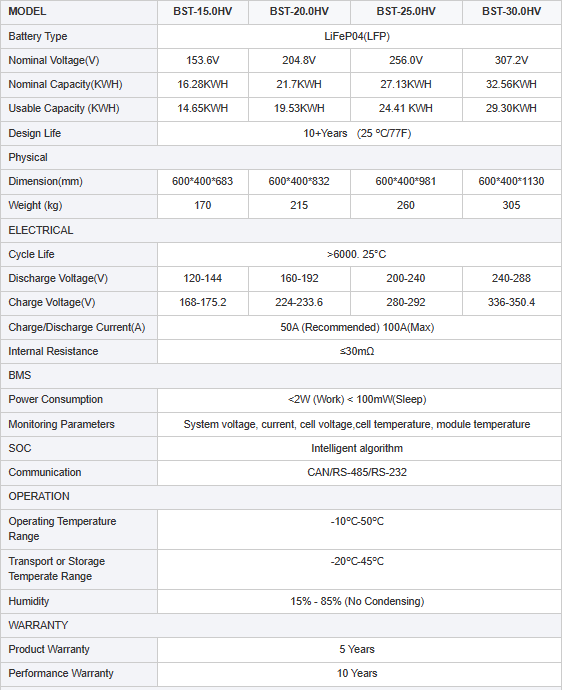Screen dimensions: 562x690
Task: Click the LiFeP04(LFP) battery type cell
Action: [359, 37]
